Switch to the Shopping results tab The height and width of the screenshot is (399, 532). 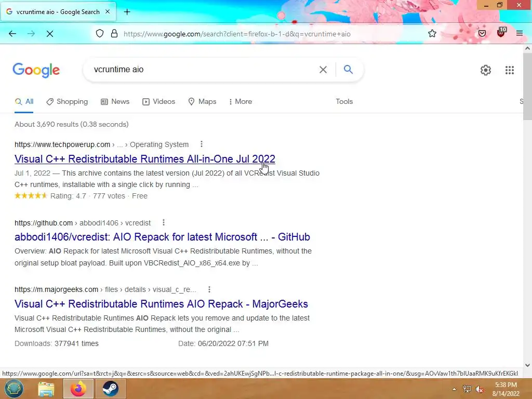[x=67, y=102]
